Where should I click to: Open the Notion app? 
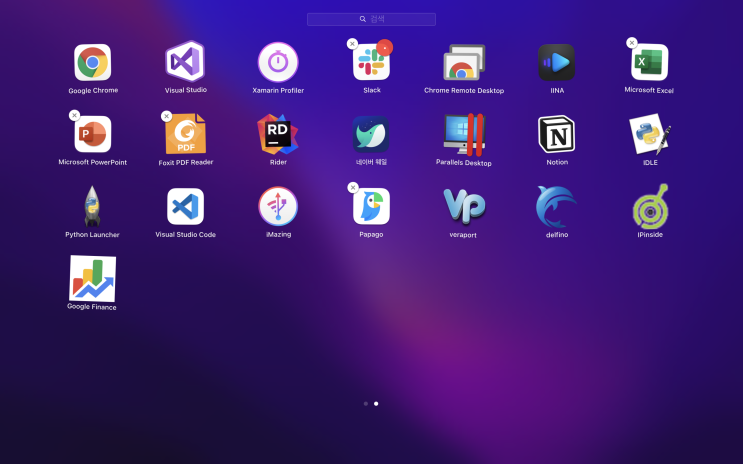pyautogui.click(x=557, y=134)
